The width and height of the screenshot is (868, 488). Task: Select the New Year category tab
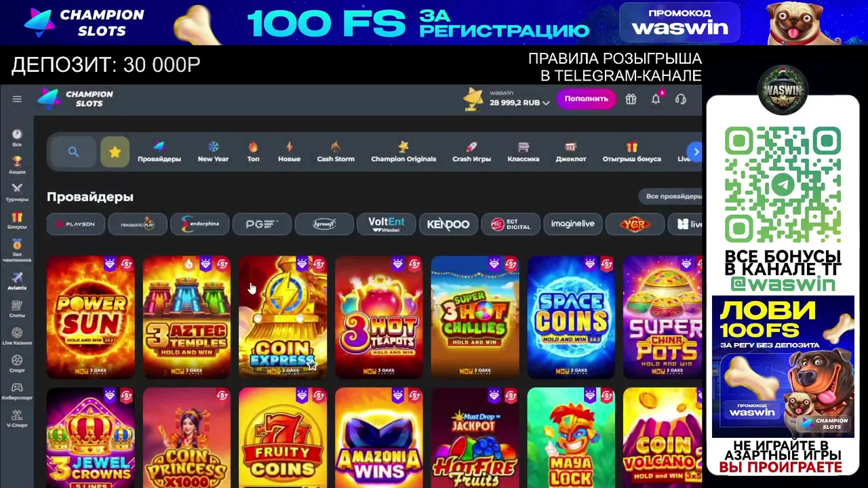pos(213,152)
